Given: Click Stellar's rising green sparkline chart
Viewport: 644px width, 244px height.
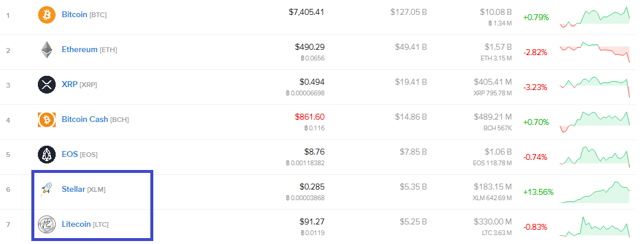Looking at the screenshot, I should click(595, 192).
